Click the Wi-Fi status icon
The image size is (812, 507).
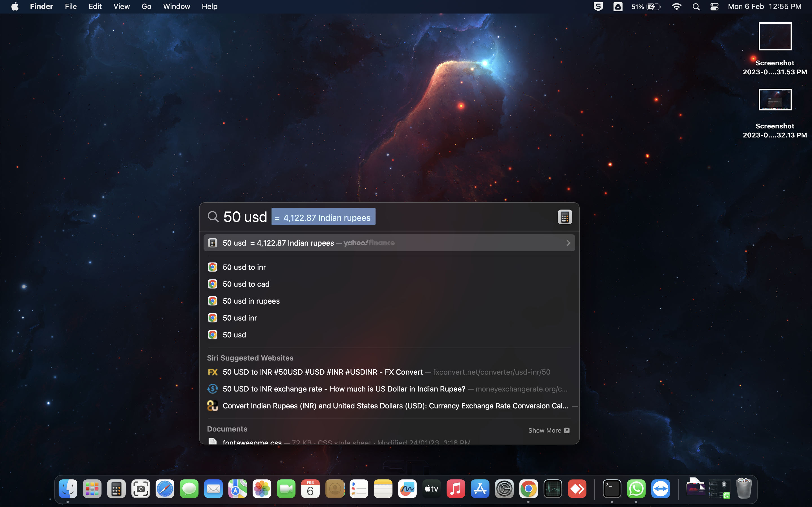[676, 7]
